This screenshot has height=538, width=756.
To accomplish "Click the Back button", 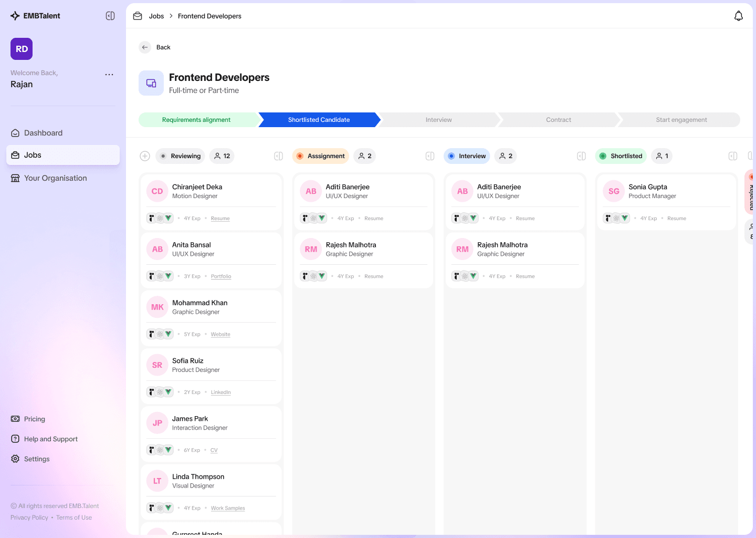I will [155, 47].
